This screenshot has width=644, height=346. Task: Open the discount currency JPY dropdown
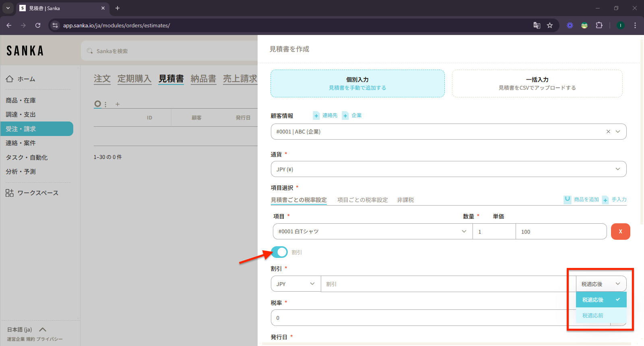point(295,284)
